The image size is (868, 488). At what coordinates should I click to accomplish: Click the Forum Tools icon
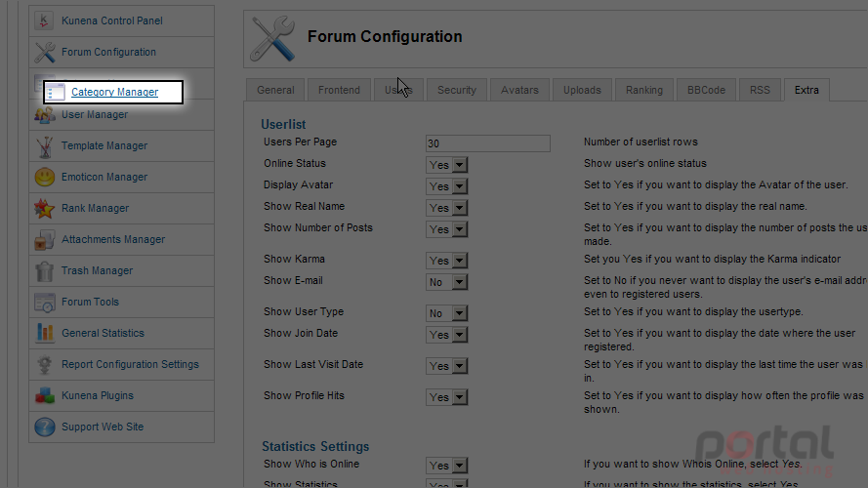(44, 303)
